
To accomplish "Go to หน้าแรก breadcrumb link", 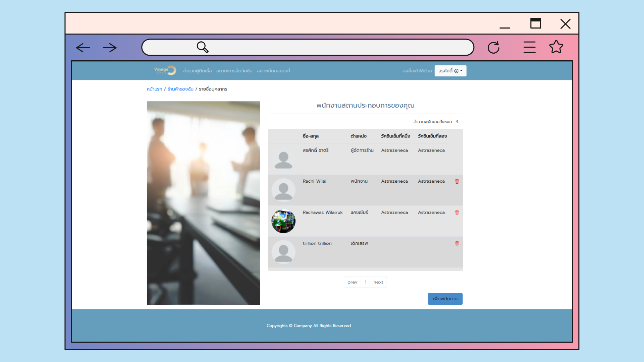I will [154, 89].
